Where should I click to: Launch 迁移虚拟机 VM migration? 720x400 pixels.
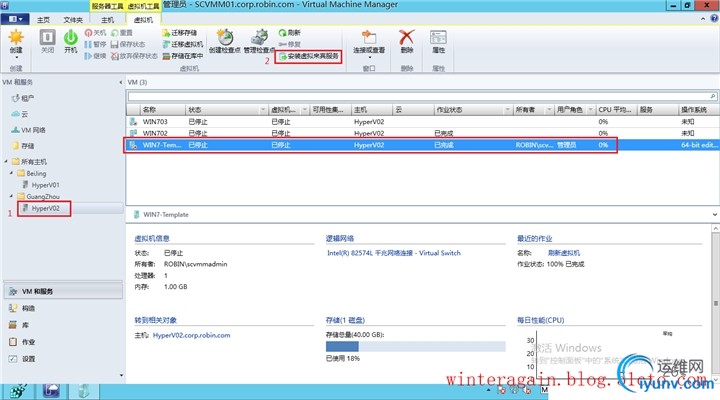point(183,44)
